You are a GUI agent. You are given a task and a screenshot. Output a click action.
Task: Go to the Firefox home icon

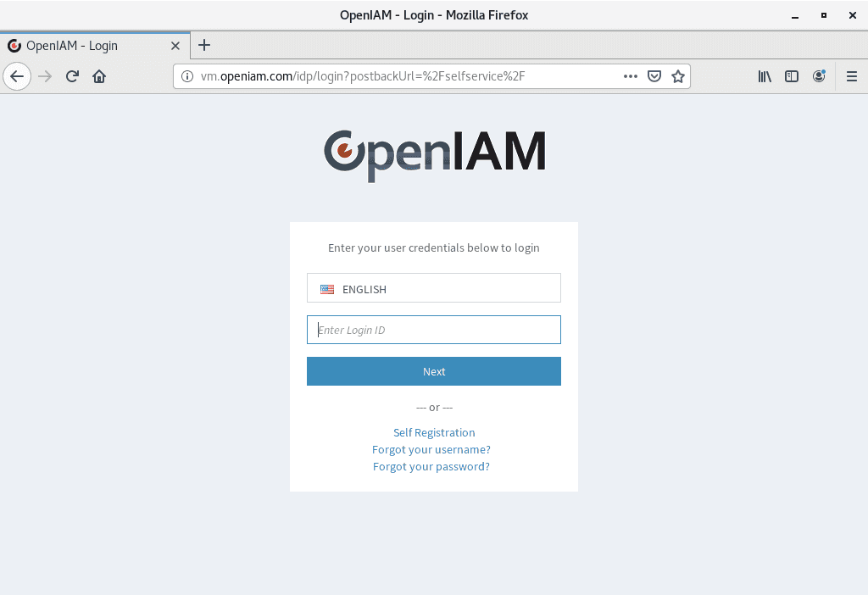point(99,76)
